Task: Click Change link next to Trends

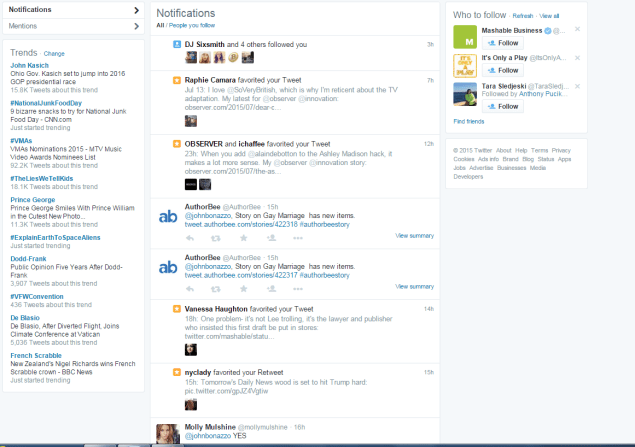Action: [x=54, y=53]
